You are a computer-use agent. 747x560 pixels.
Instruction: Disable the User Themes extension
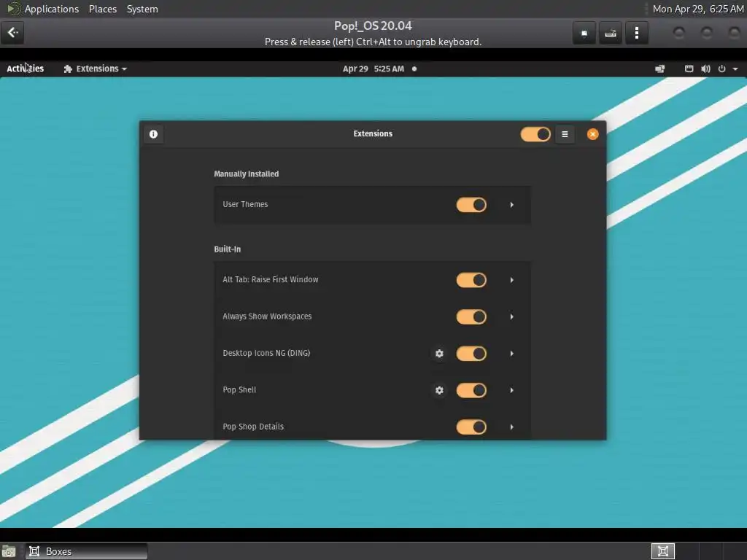471,205
